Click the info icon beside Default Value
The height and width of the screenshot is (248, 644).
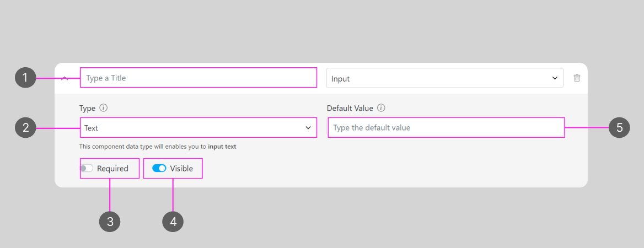point(381,108)
